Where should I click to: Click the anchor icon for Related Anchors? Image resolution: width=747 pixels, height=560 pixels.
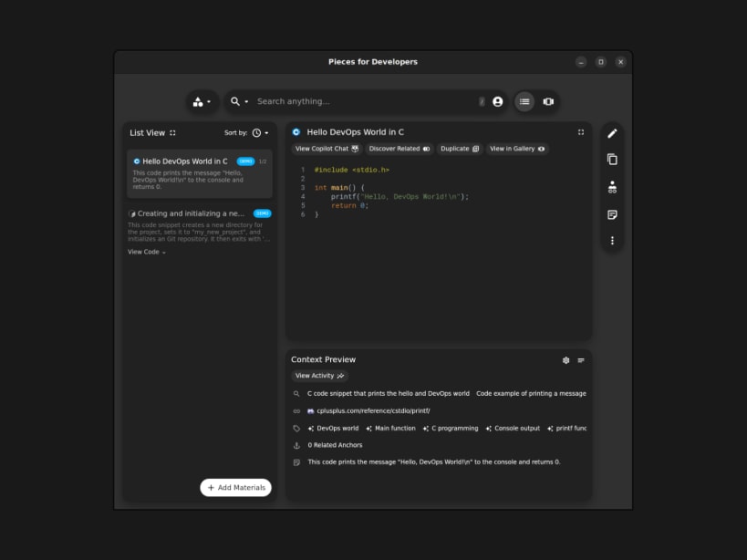296,445
